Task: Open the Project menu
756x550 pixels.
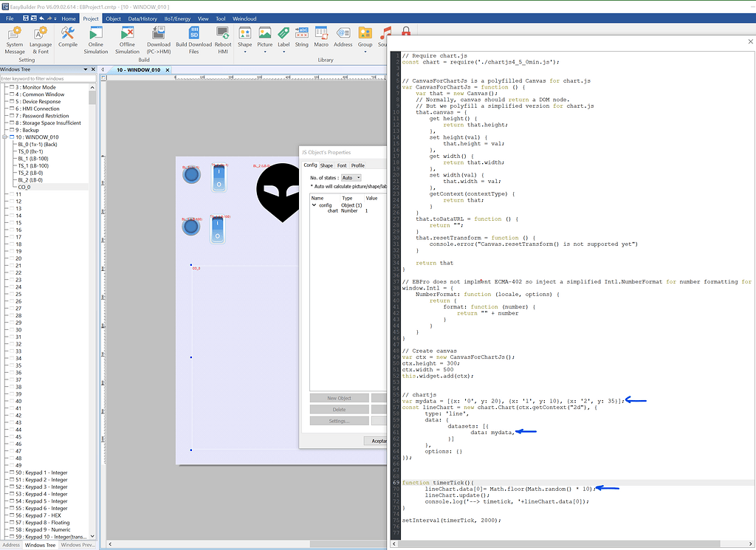Action: 90,18
